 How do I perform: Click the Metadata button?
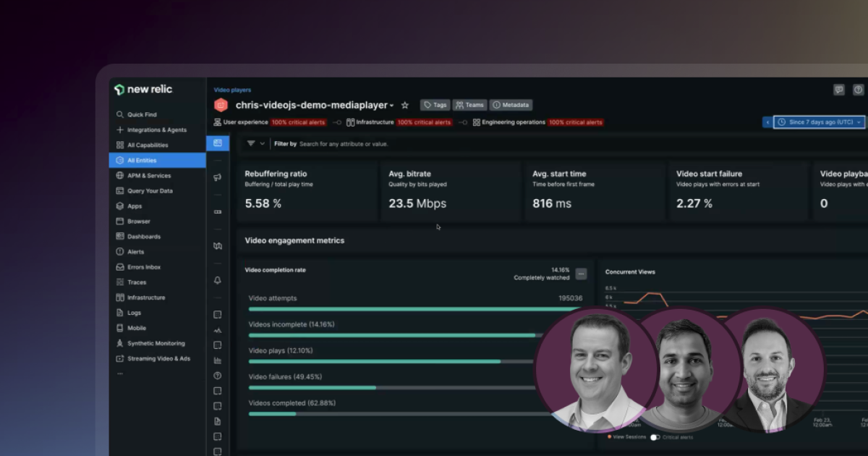pyautogui.click(x=511, y=105)
